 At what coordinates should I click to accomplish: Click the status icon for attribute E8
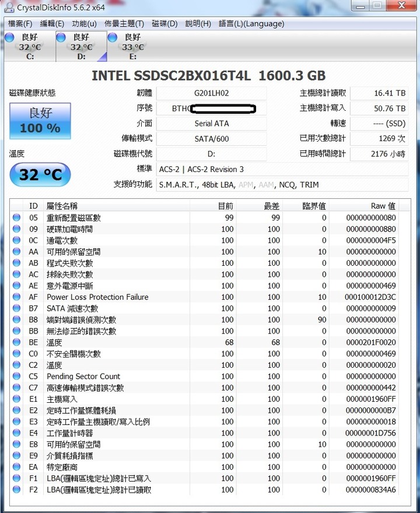16,444
